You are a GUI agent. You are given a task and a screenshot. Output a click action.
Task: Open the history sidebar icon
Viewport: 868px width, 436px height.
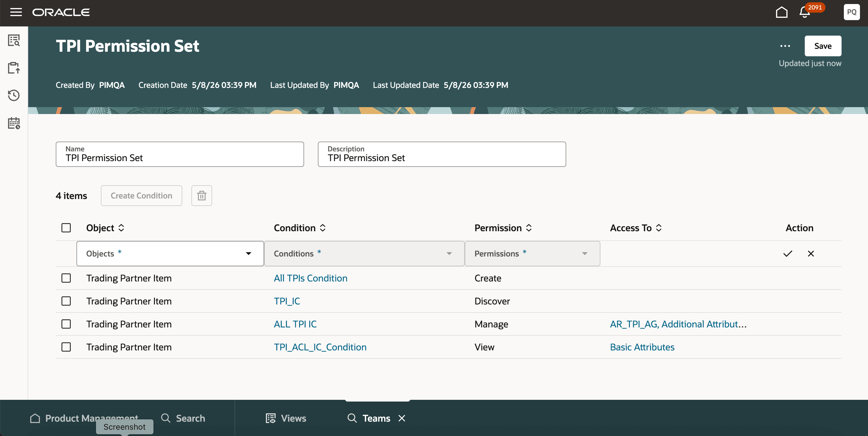tap(14, 95)
